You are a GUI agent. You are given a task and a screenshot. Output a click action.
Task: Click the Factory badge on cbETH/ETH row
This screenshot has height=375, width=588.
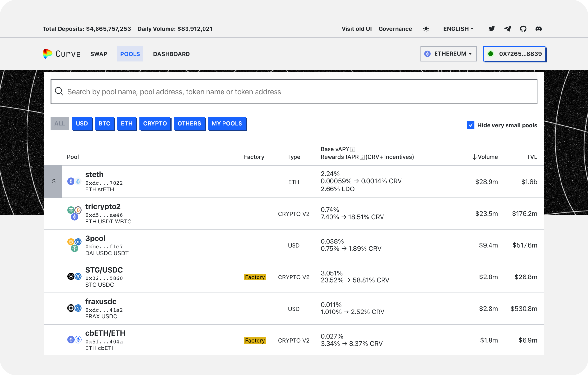click(255, 340)
